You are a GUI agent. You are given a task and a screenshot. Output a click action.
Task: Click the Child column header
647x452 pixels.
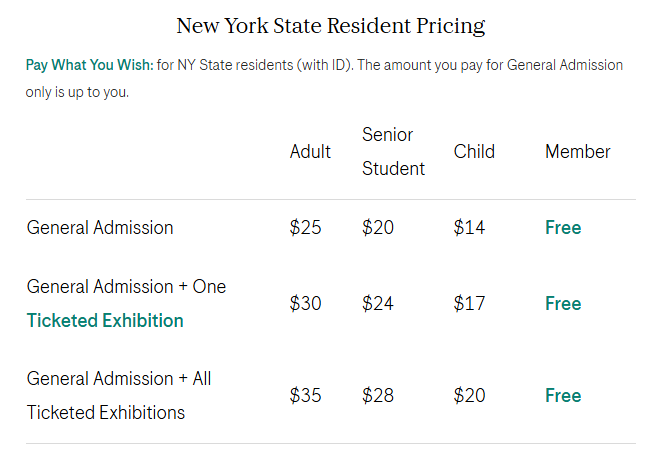click(x=474, y=152)
